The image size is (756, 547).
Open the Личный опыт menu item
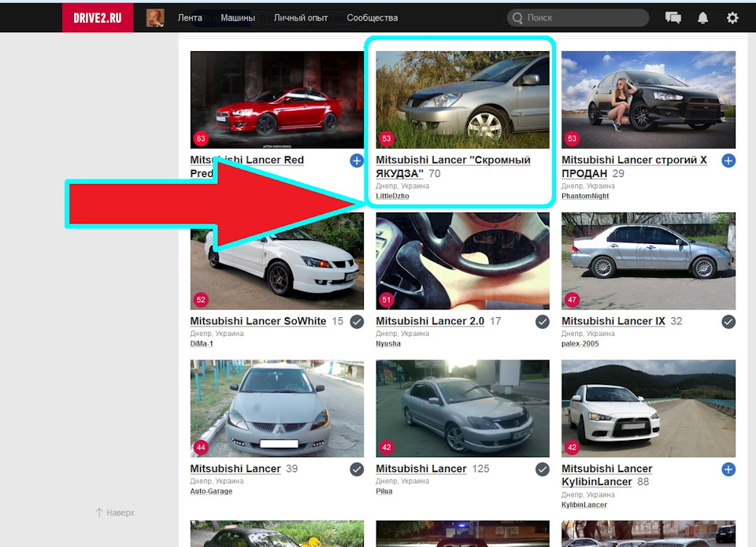pos(301,18)
